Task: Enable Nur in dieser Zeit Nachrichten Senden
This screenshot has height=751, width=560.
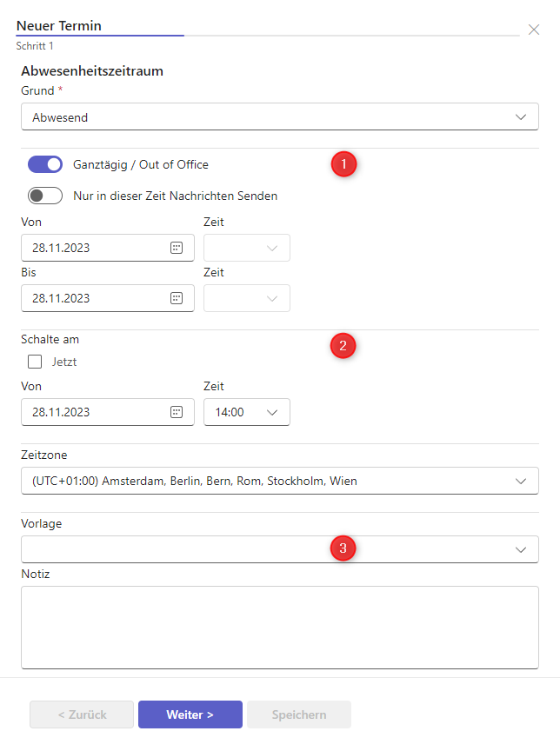Action: coord(45,196)
